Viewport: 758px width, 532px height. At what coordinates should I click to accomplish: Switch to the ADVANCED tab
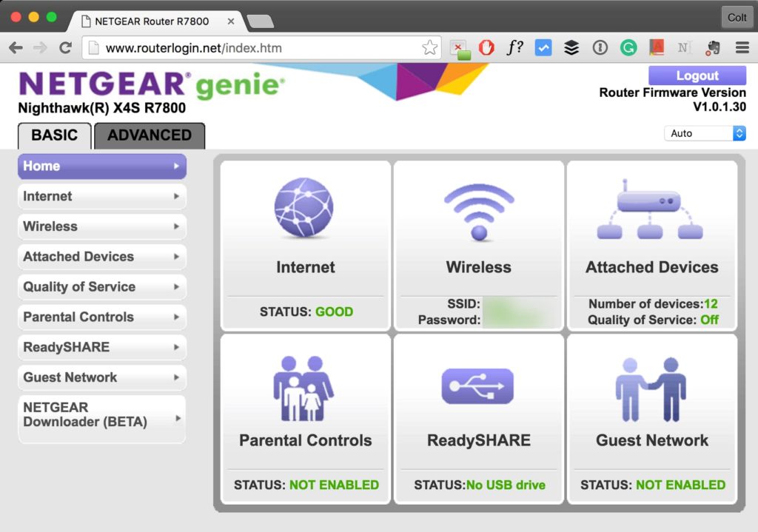[x=150, y=135]
